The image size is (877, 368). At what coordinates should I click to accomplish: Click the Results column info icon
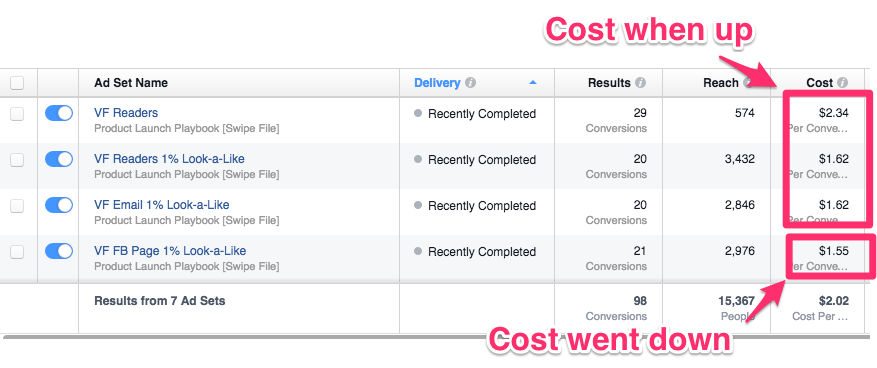[x=640, y=83]
